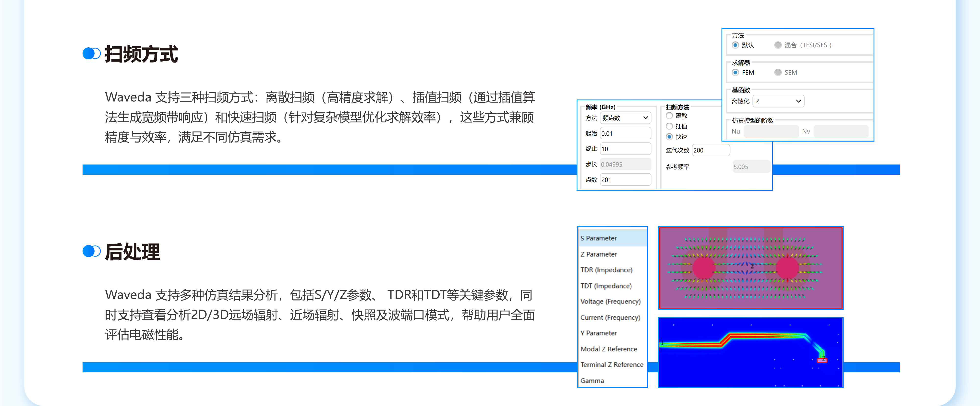
Task: Click the 点数 input field
Action: click(x=625, y=180)
